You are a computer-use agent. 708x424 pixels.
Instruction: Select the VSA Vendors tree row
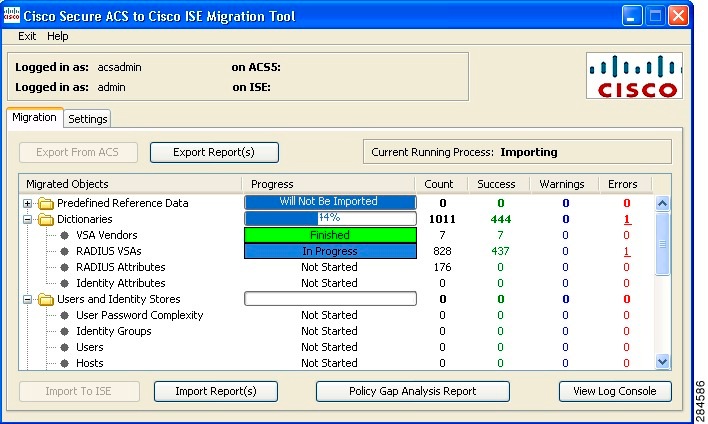tap(107, 235)
